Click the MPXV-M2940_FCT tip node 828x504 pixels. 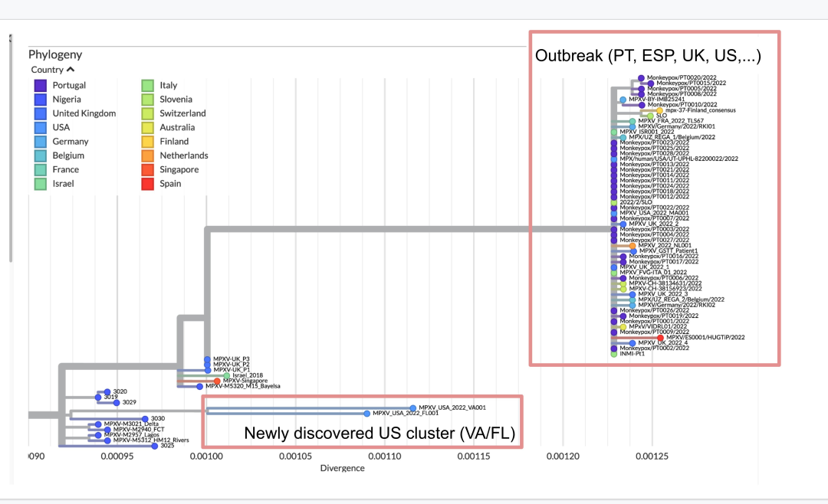[107, 430]
